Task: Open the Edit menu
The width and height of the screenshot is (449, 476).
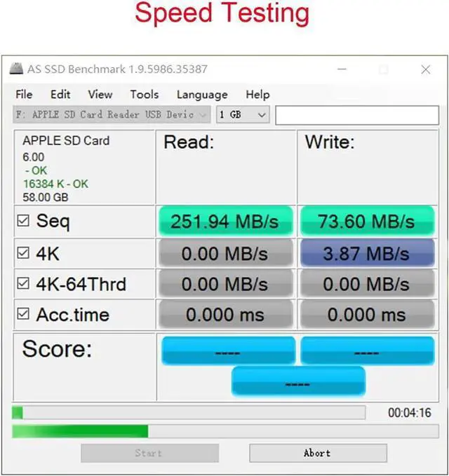Action: [x=60, y=95]
